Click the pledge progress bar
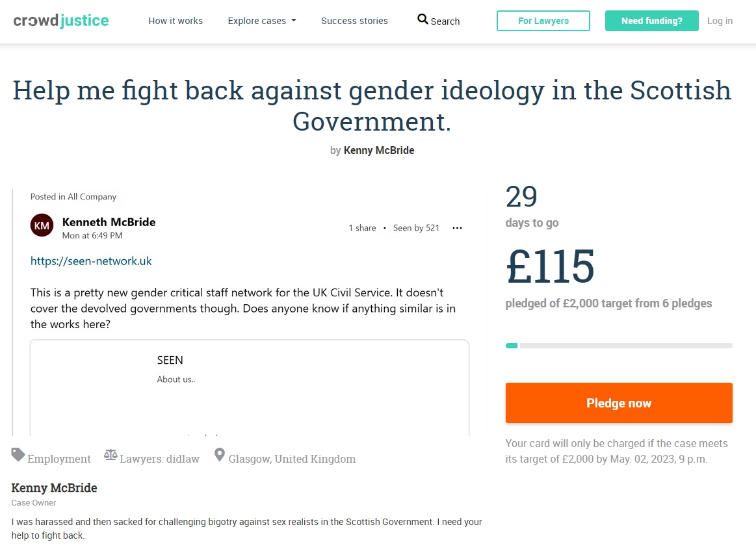Viewport: 756px width, 553px height. 619,346
